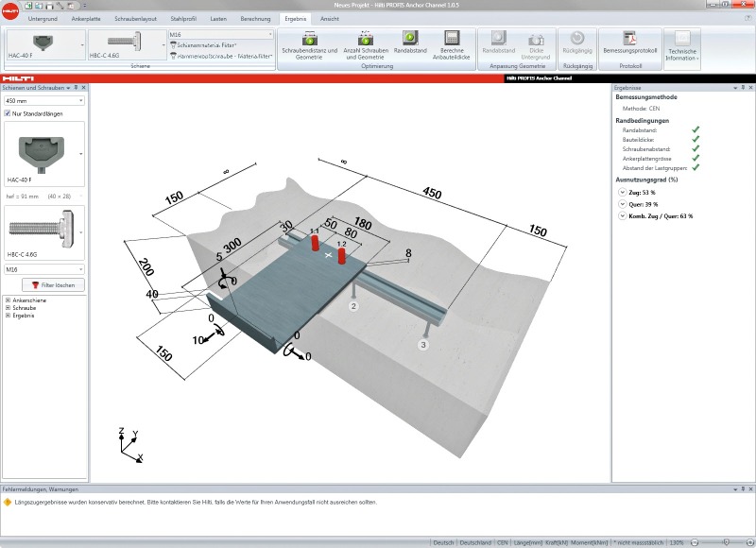The image size is (756, 548).
Task: Expand Quer: 39 % result
Action: [x=623, y=204]
